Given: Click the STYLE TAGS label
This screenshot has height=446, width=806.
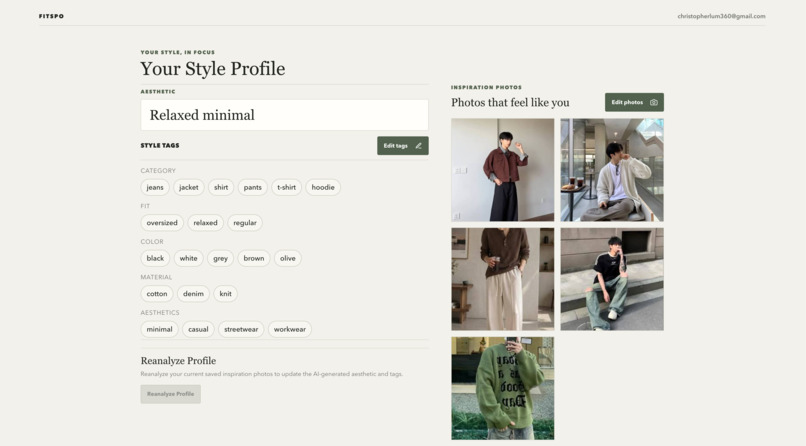Looking at the screenshot, I should [x=160, y=145].
